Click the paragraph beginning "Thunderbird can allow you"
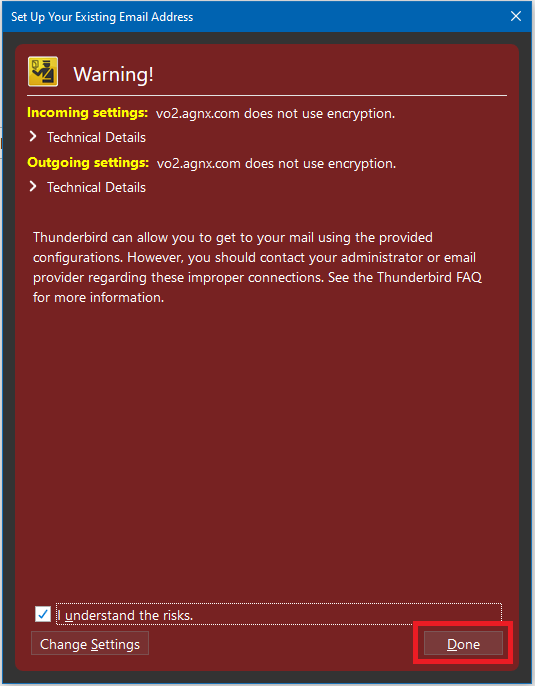 257,267
